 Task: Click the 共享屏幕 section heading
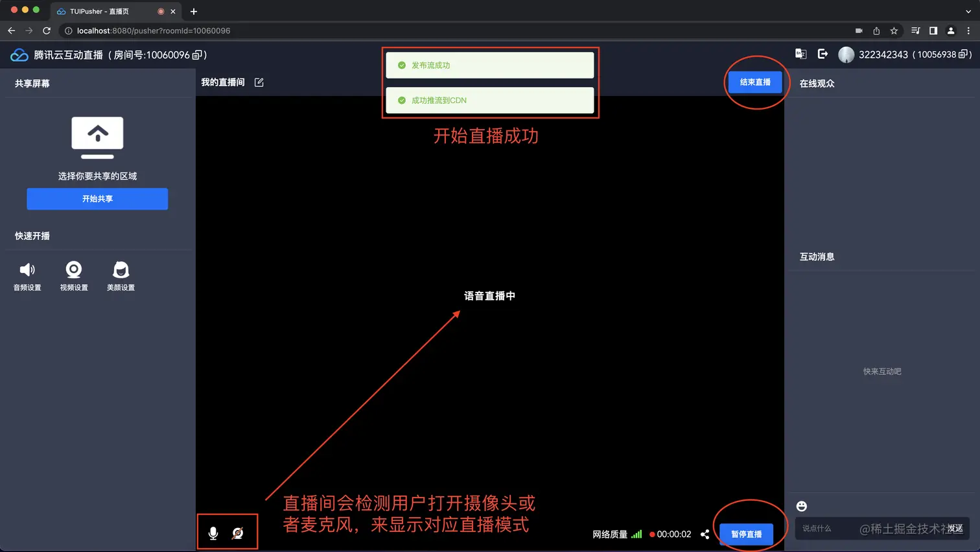(32, 84)
